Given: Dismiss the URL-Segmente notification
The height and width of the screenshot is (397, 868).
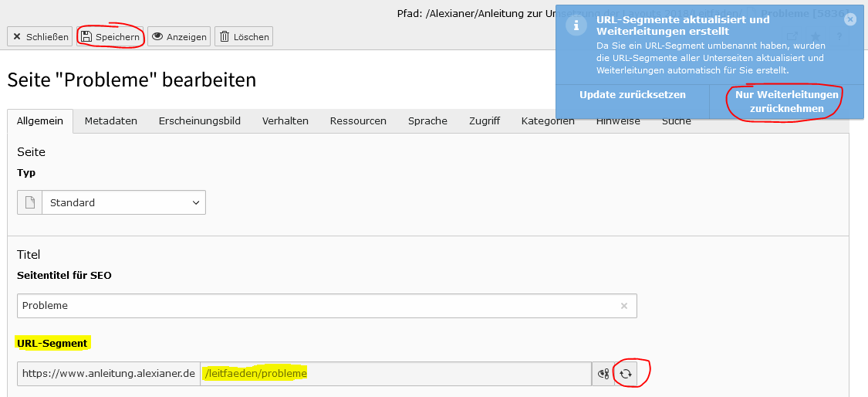Looking at the screenshot, I should click(x=850, y=19).
